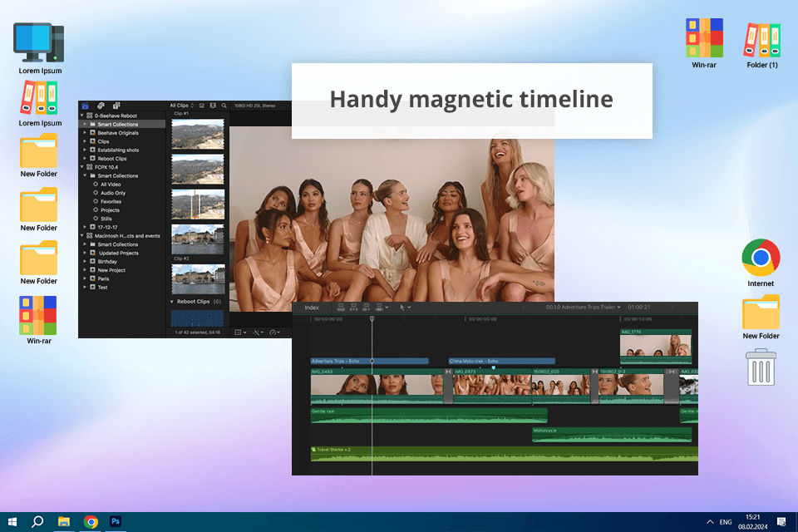The image size is (798, 532).
Task: Open the All Clips filter dropdown
Action: click(x=182, y=106)
